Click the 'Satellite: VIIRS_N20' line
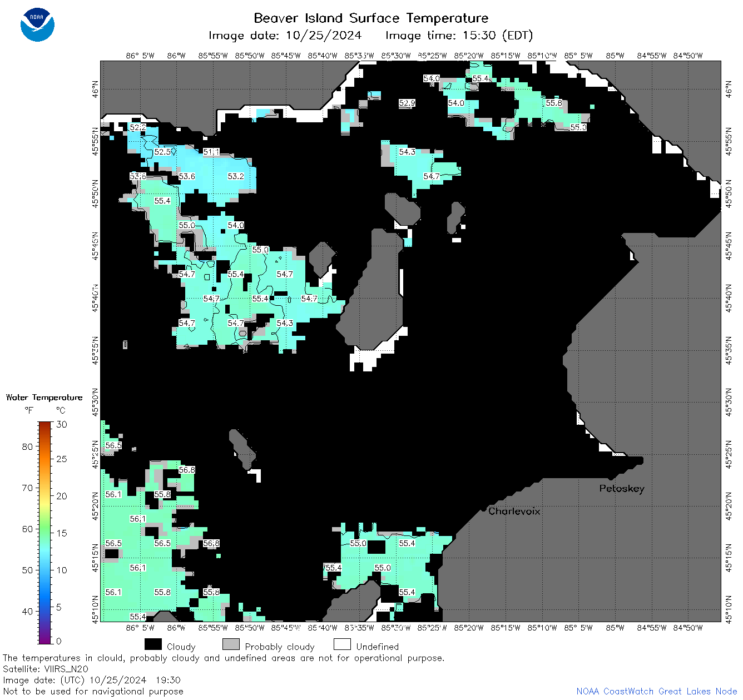Image resolution: width=743 pixels, height=700 pixels. tap(46, 669)
